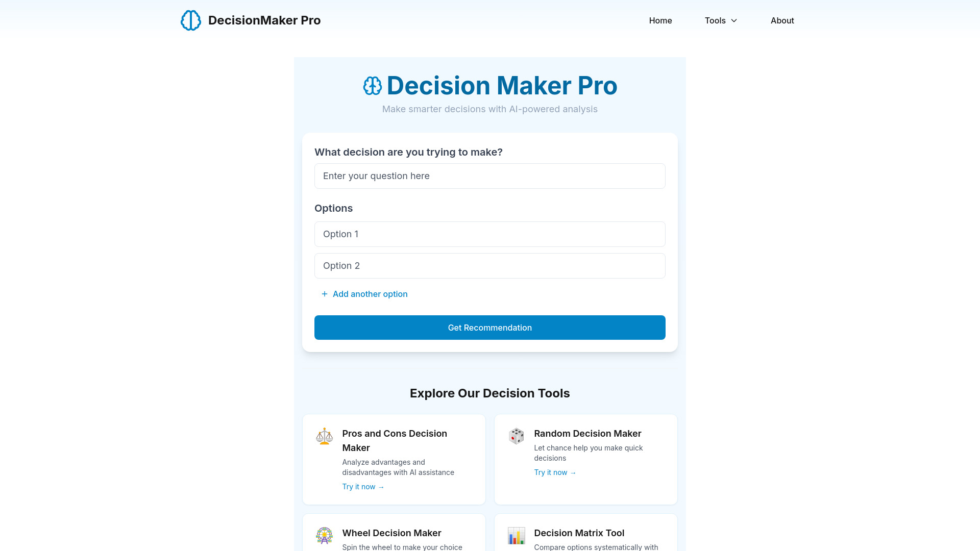Click on the decision question input field
Viewport: 980px width, 551px height.
click(490, 176)
